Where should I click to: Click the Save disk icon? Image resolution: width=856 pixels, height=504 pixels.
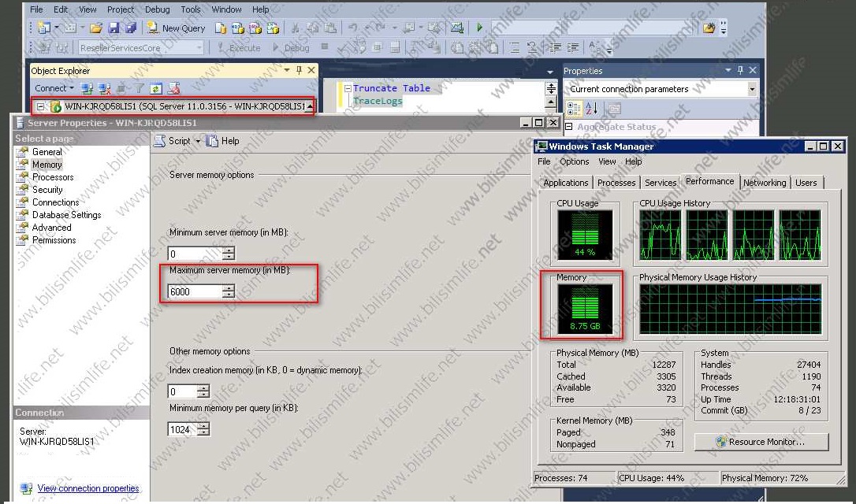pos(114,28)
